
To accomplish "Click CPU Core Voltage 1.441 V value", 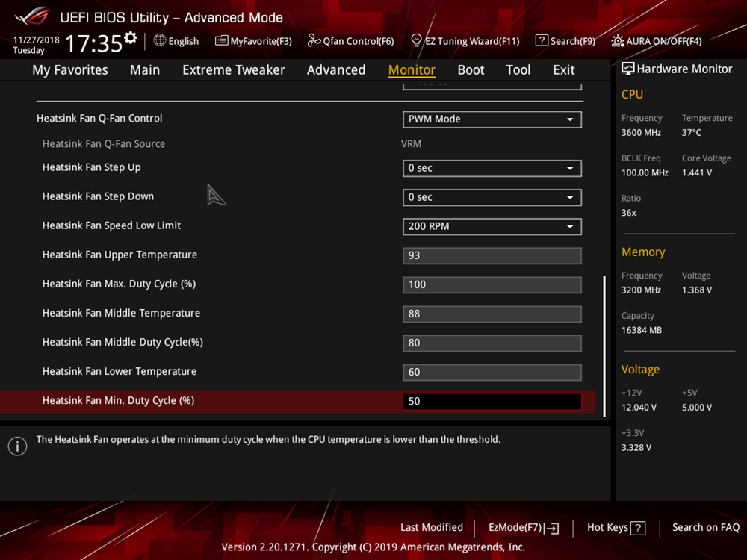I will tap(696, 172).
